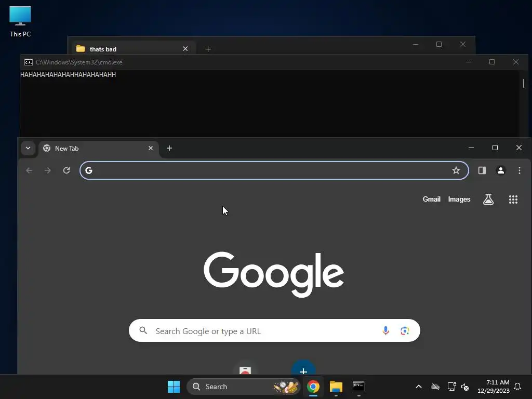The image size is (532, 399).
Task: Click the OneDrive cloud tray icon
Action: click(x=435, y=387)
